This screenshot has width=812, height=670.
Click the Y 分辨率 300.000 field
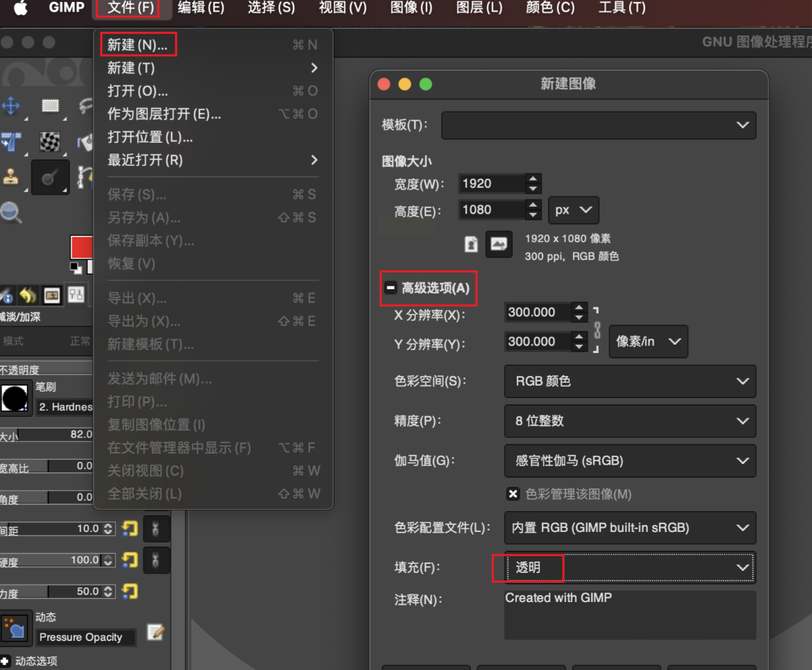(x=538, y=341)
